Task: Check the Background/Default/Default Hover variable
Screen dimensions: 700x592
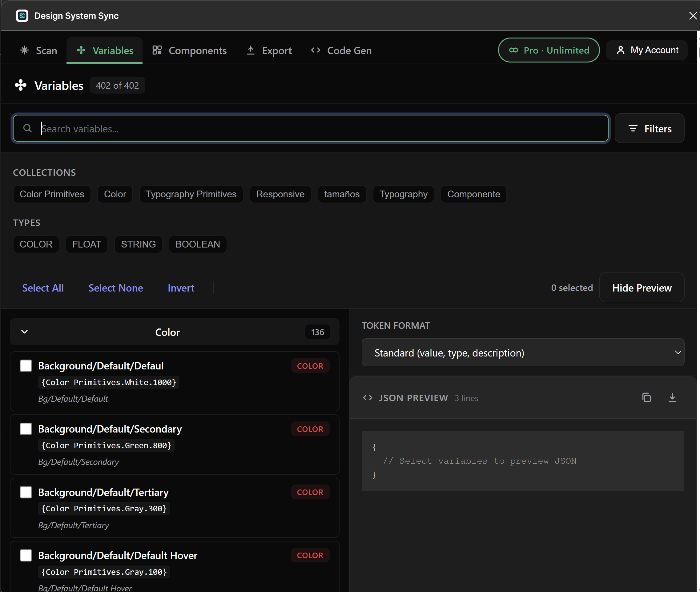Action: [x=26, y=555]
